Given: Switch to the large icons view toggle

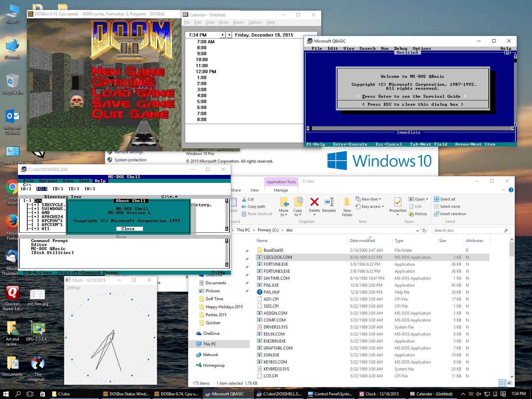Looking at the screenshot, I should (x=510, y=383).
